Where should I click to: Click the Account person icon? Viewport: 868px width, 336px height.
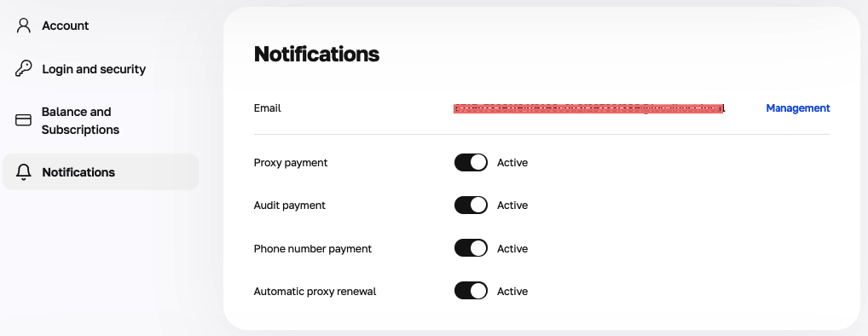pyautogui.click(x=23, y=26)
